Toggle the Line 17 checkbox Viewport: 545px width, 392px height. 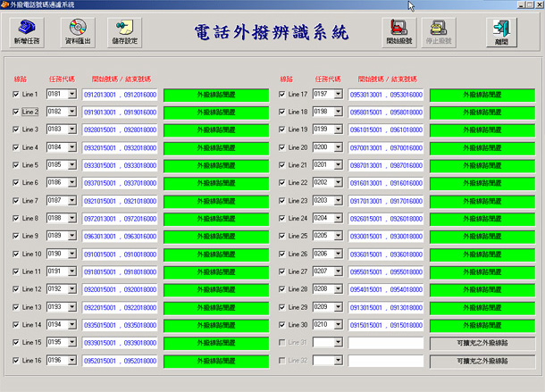[x=282, y=94]
